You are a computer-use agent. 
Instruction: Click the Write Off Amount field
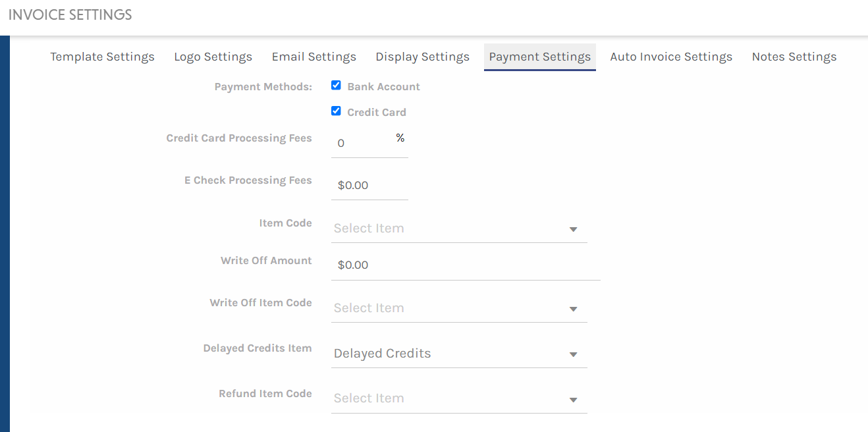pos(466,265)
